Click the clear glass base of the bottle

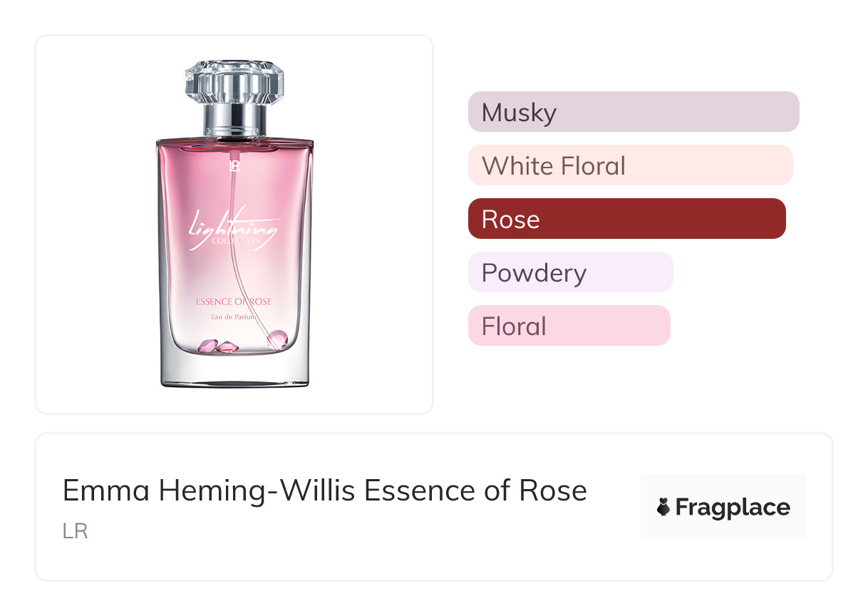(234, 371)
